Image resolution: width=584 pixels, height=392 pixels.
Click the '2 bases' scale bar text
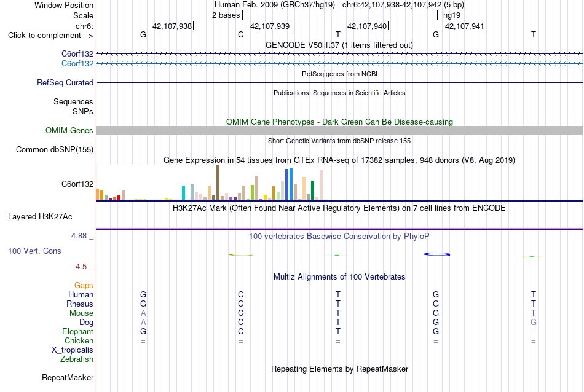coord(226,15)
